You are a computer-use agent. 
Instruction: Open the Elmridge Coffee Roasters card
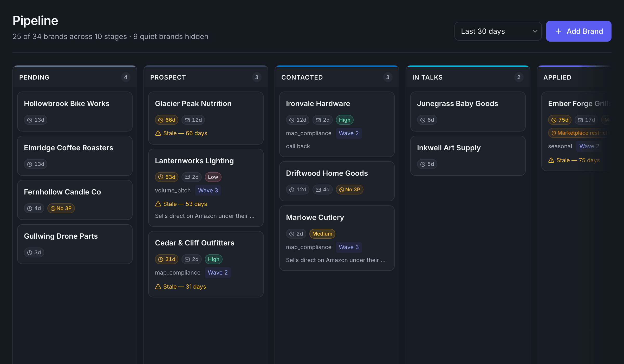pos(75,156)
